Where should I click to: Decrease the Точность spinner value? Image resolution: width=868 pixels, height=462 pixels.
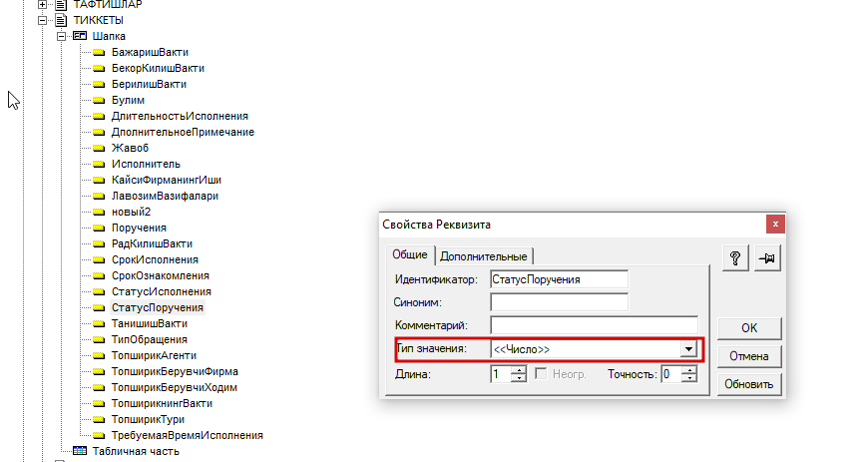688,379
